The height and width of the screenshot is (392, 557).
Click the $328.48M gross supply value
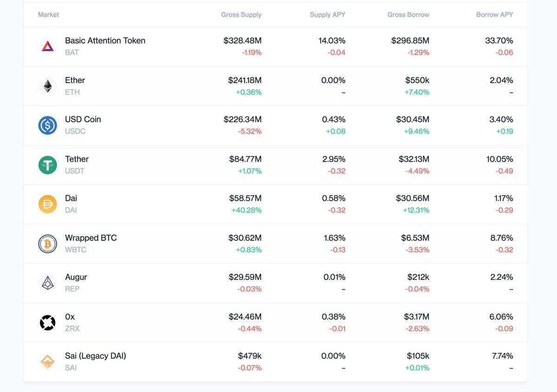pyautogui.click(x=242, y=41)
